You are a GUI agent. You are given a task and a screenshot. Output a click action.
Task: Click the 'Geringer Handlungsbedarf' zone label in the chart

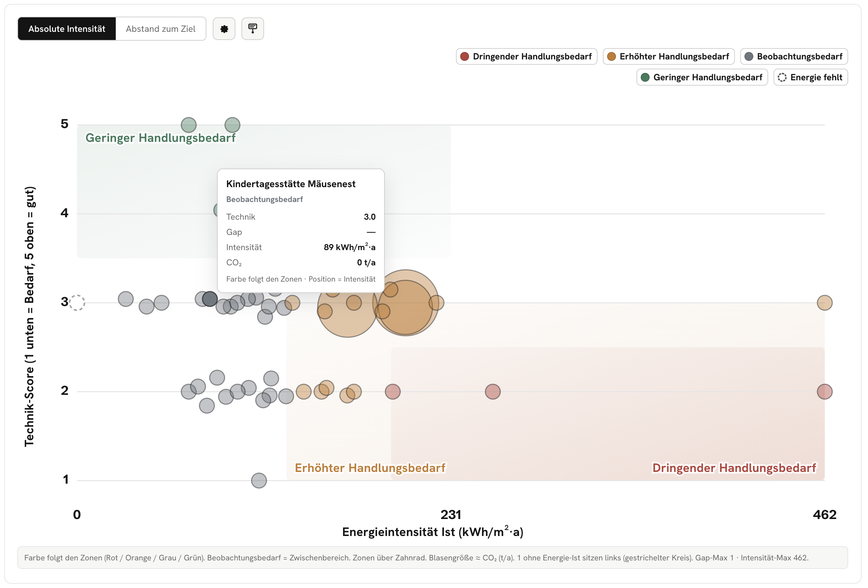pos(160,138)
